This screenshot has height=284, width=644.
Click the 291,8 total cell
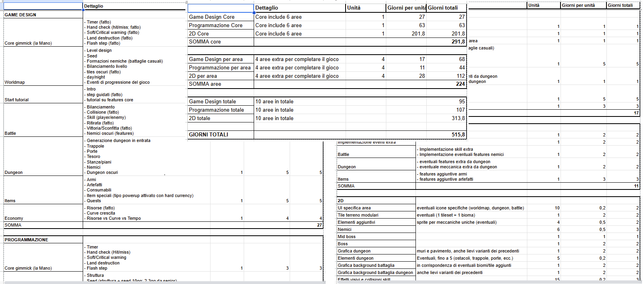coord(446,41)
